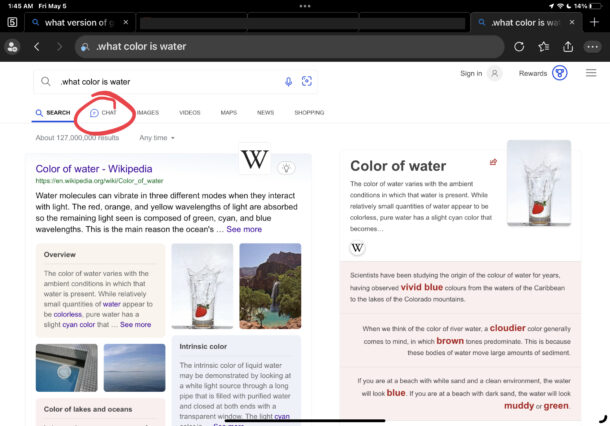
Task: Open Bing hamburger menu
Action: point(590,73)
